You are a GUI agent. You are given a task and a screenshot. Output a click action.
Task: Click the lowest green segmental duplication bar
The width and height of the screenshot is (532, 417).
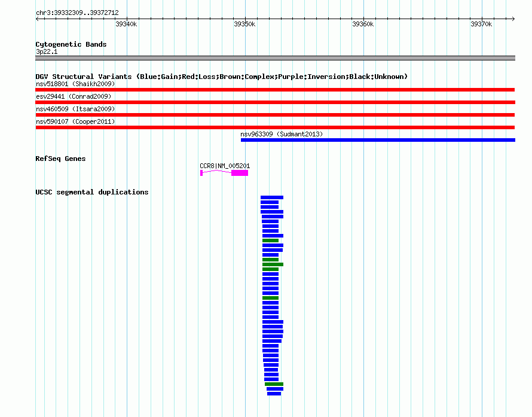point(274,384)
